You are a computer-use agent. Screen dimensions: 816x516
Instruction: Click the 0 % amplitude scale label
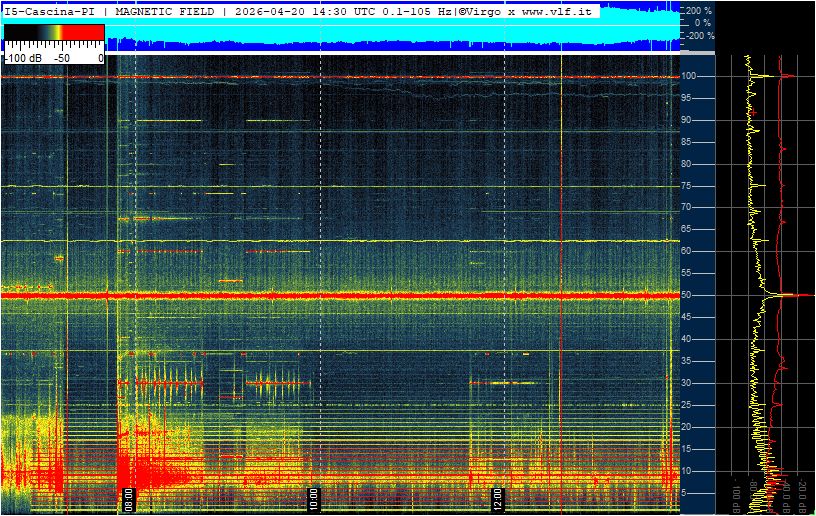tap(703, 23)
